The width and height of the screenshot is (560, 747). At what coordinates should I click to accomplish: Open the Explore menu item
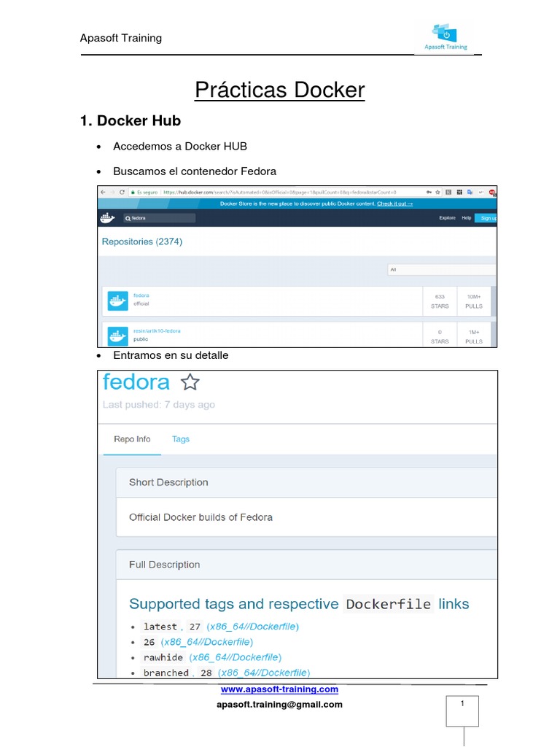tap(447, 217)
